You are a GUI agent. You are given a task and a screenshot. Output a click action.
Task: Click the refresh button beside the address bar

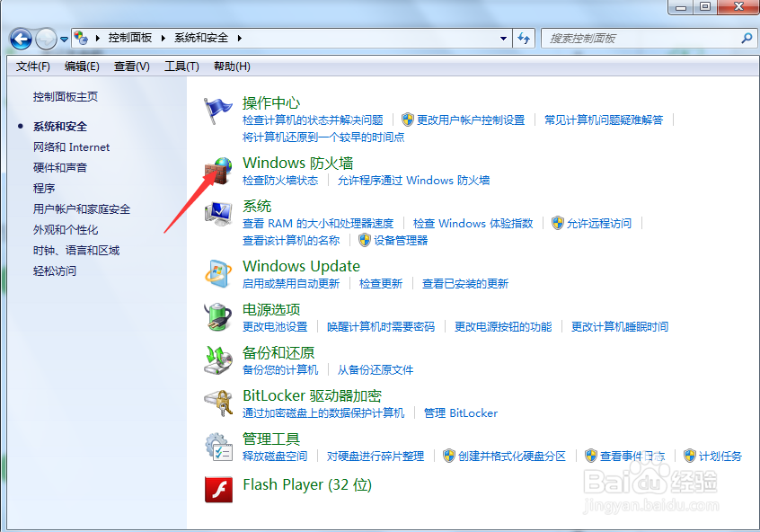tap(524, 38)
